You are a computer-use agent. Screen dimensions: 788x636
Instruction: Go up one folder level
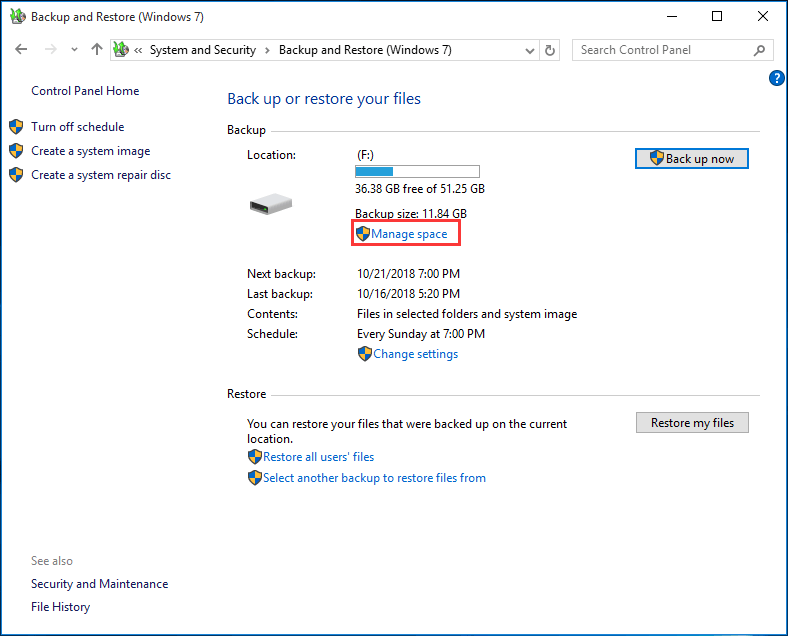click(96, 50)
